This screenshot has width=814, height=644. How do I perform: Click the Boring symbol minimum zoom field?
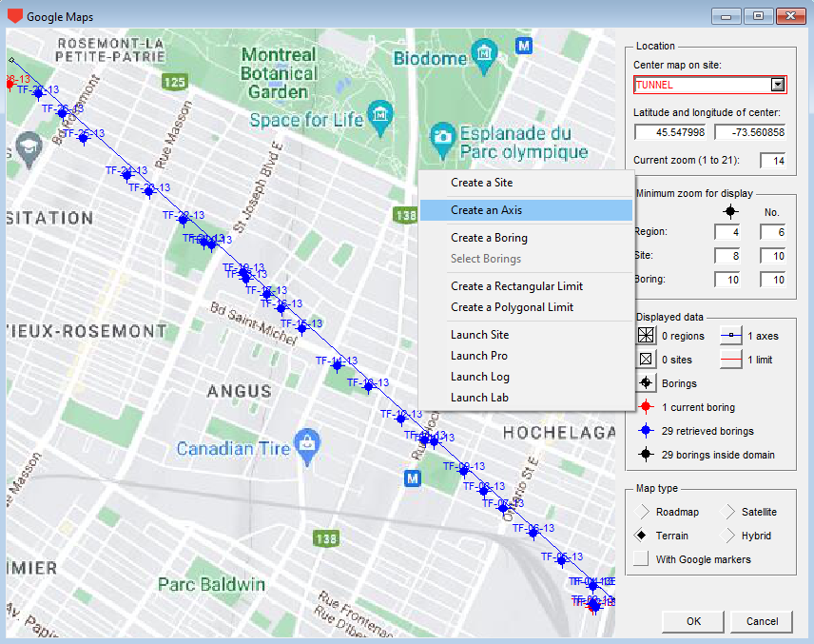tap(727, 280)
